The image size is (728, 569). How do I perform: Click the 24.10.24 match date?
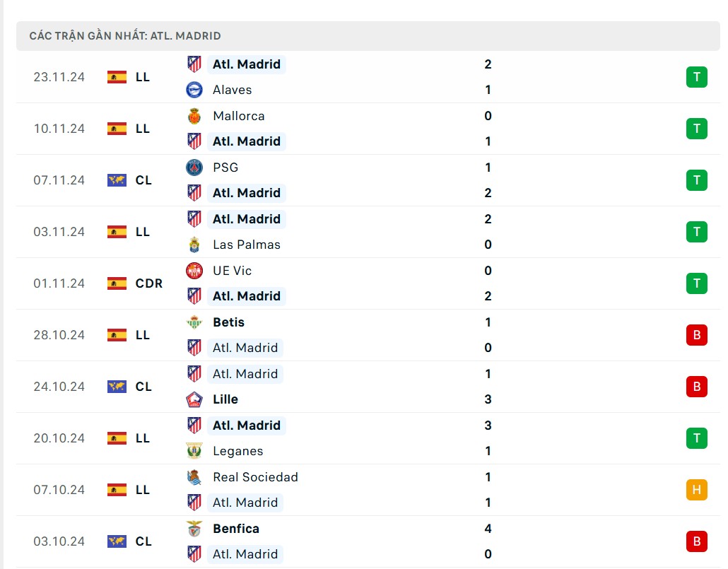point(59,387)
